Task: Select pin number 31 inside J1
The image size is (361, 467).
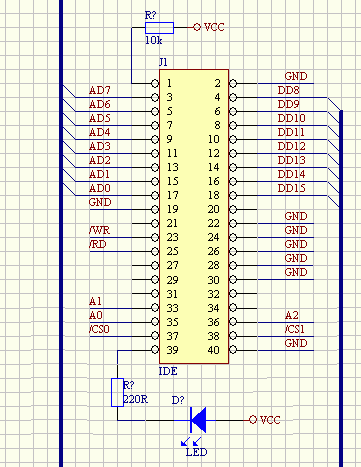Action: 172,294
